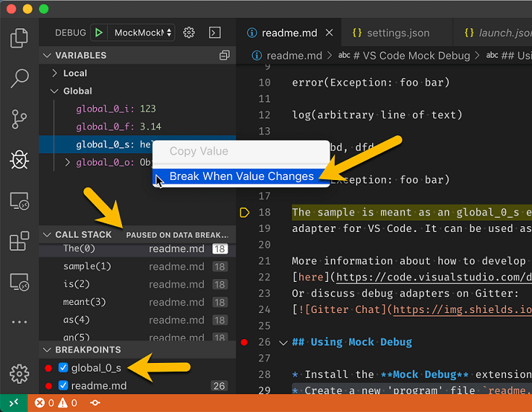Open launch.json via debug gear icon
532x412 pixels.
[189, 33]
